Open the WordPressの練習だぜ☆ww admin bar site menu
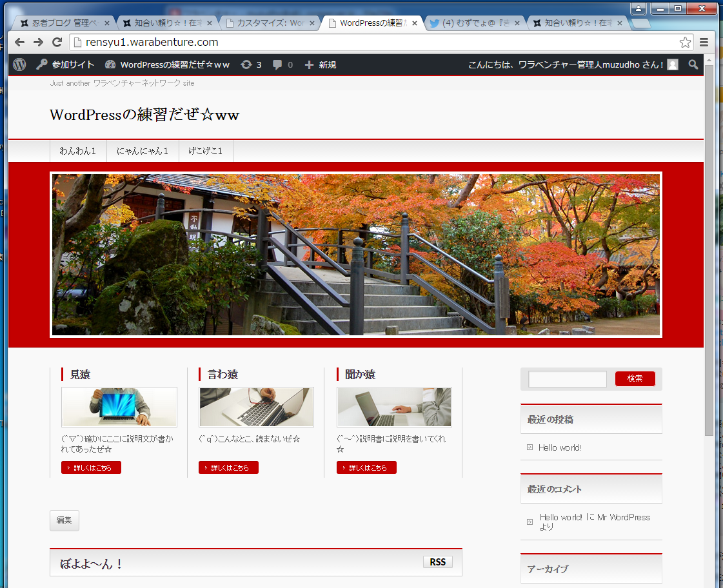Viewport: 723px width, 588px height. tap(168, 64)
